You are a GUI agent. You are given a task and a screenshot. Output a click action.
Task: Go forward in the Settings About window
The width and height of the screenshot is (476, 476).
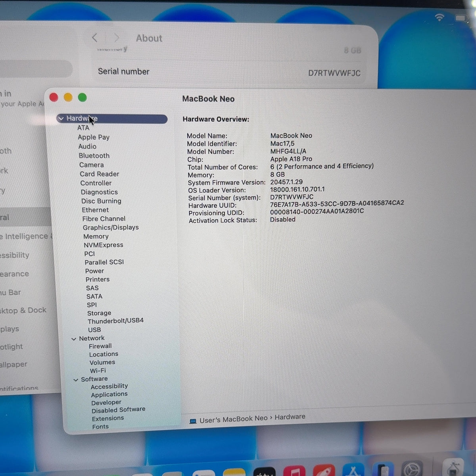click(116, 38)
